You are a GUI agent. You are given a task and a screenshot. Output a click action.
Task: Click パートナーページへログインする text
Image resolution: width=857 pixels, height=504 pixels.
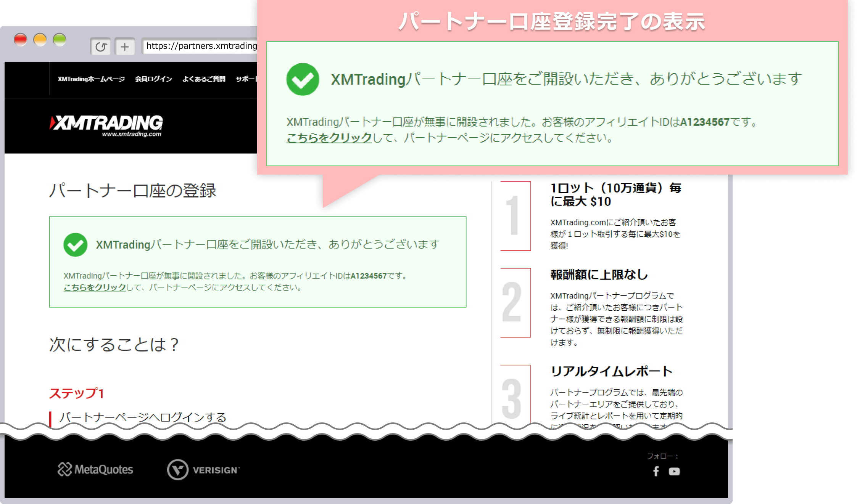point(143,417)
